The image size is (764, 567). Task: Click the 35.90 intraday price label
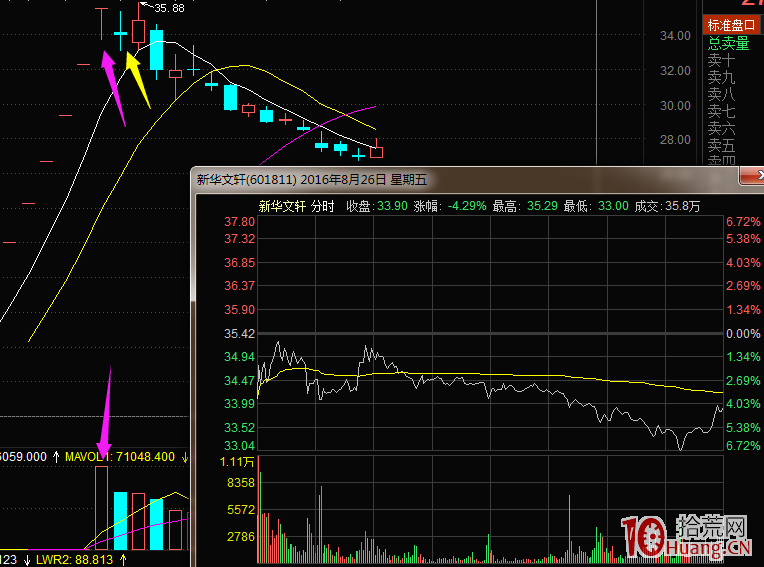239,310
